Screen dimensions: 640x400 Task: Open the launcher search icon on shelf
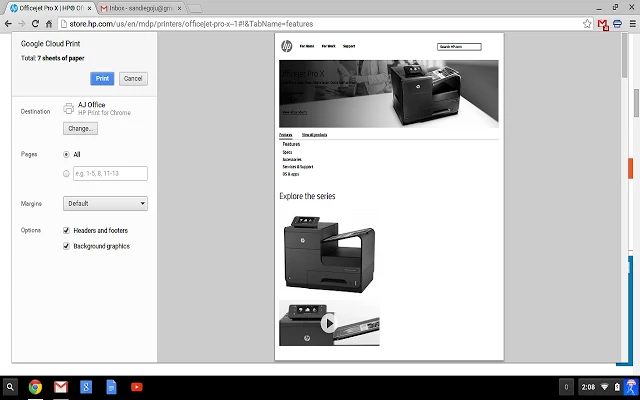pyautogui.click(x=11, y=387)
